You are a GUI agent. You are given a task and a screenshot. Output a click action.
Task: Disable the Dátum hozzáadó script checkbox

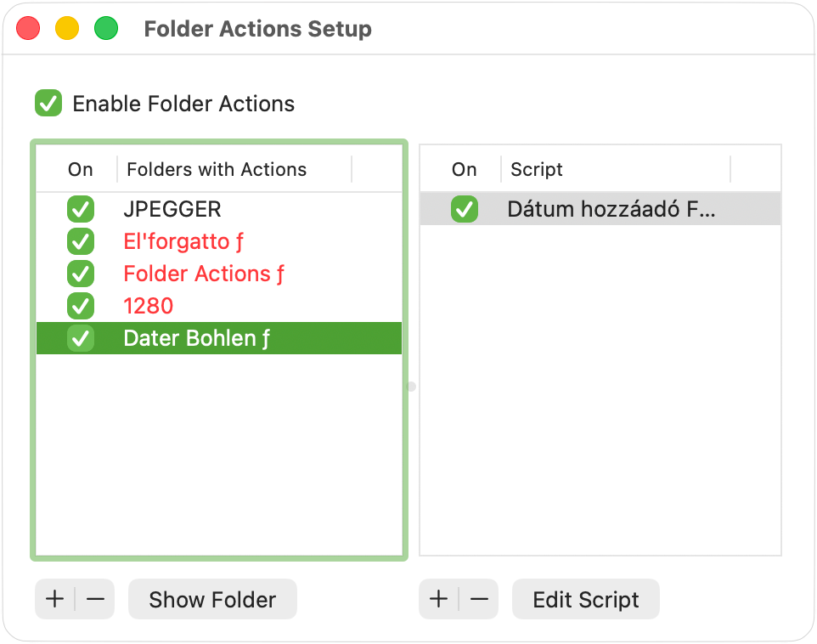[x=465, y=209]
